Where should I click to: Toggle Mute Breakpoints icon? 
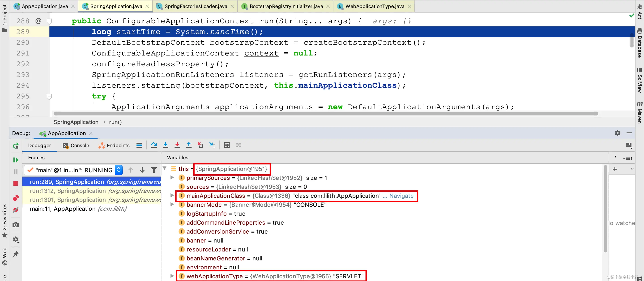click(15, 210)
